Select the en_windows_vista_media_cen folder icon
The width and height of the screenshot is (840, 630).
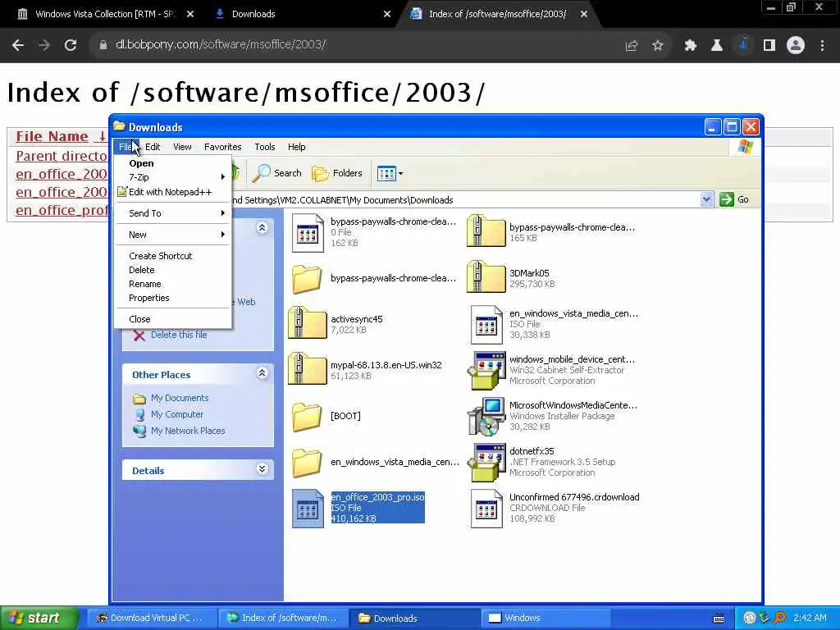click(x=307, y=463)
